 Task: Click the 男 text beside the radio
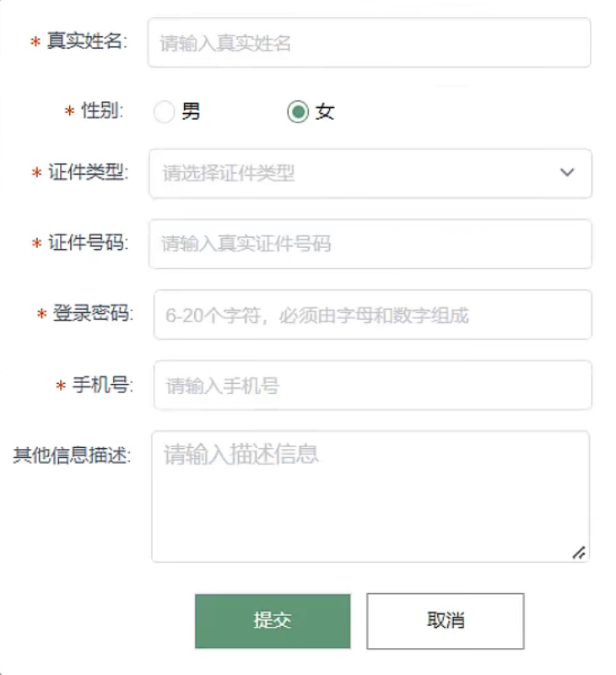tap(191, 111)
